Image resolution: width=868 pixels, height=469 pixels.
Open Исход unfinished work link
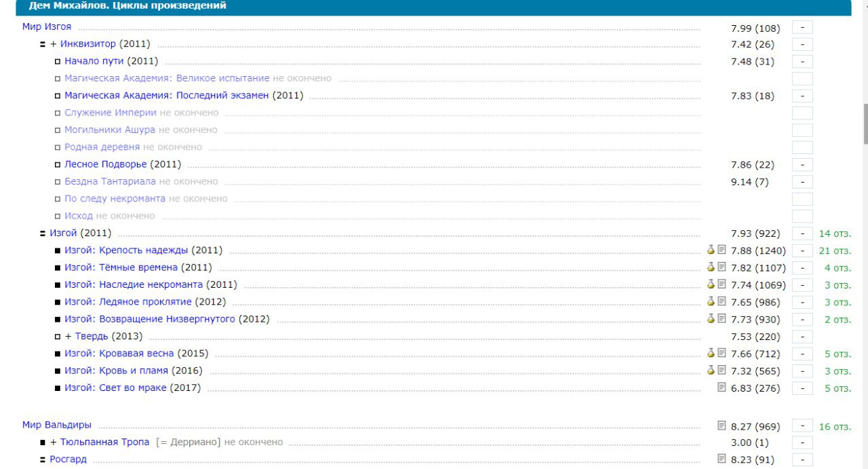(79, 216)
